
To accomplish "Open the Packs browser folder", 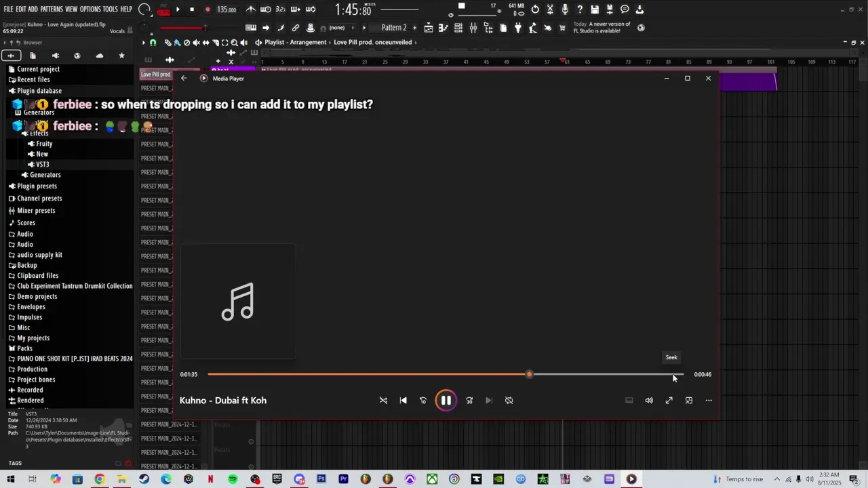I will click(x=24, y=348).
